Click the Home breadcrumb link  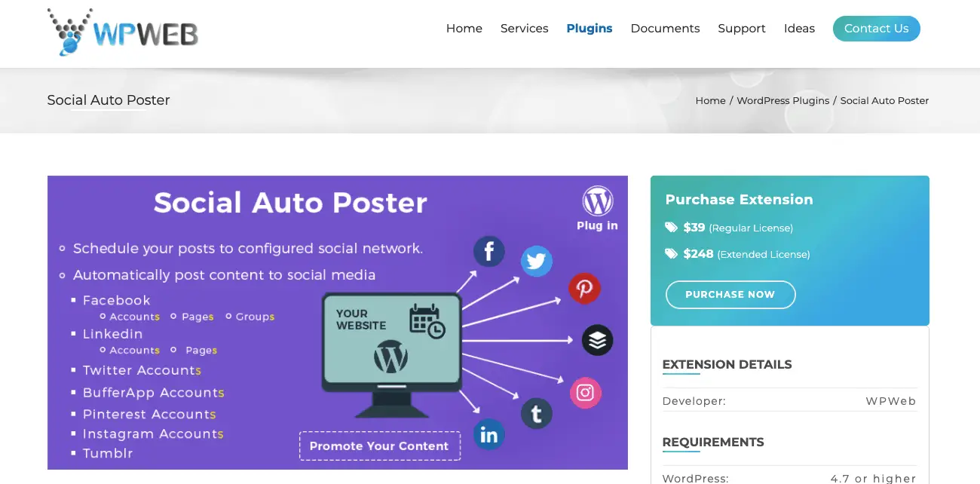point(711,100)
